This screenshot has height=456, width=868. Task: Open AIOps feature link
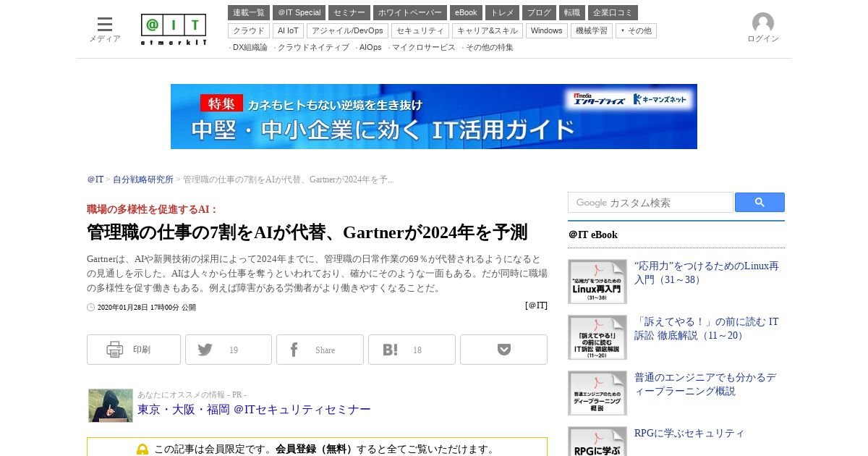(x=370, y=48)
